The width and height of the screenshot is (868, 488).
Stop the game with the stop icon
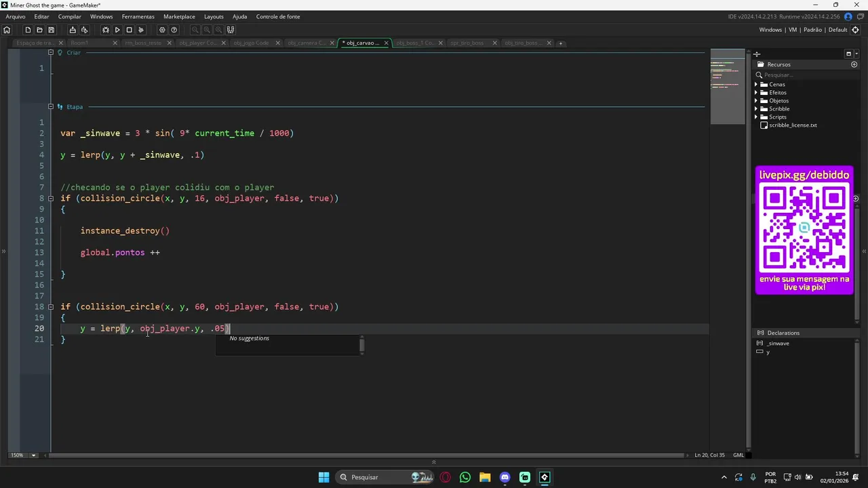tap(129, 30)
